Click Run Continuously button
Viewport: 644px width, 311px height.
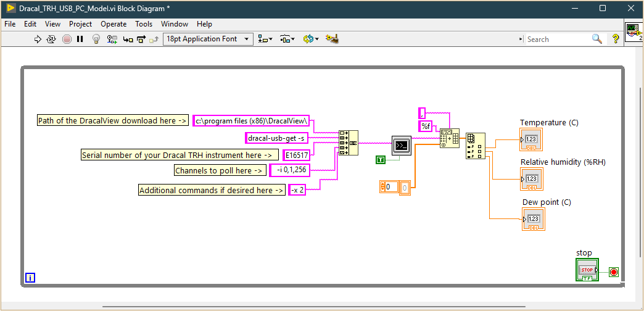pos(51,39)
